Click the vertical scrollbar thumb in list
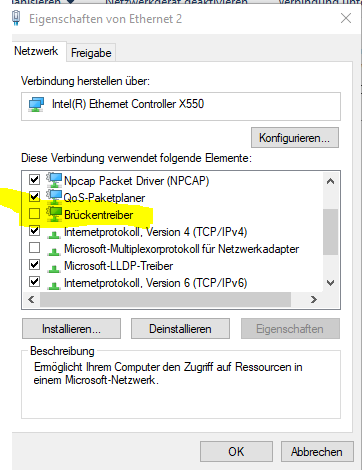Screen dimensions: 362x470 coord(330,232)
